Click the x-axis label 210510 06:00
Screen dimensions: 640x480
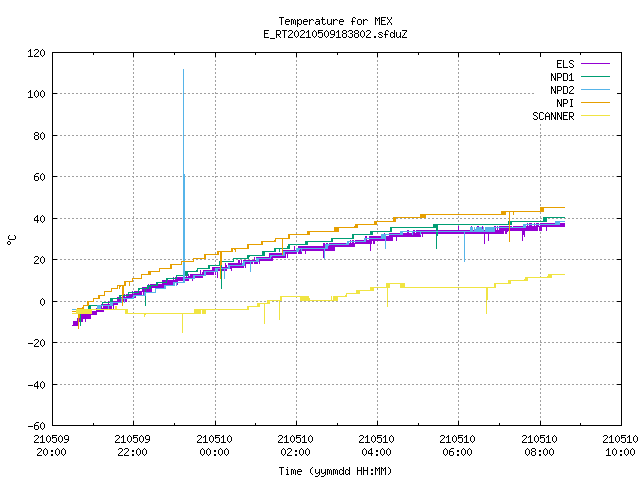click(458, 446)
